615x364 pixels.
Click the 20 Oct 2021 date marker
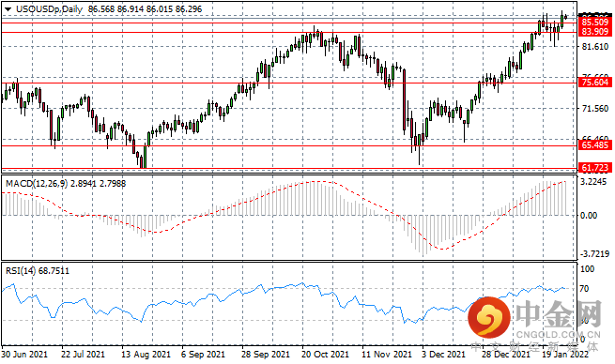click(x=325, y=355)
